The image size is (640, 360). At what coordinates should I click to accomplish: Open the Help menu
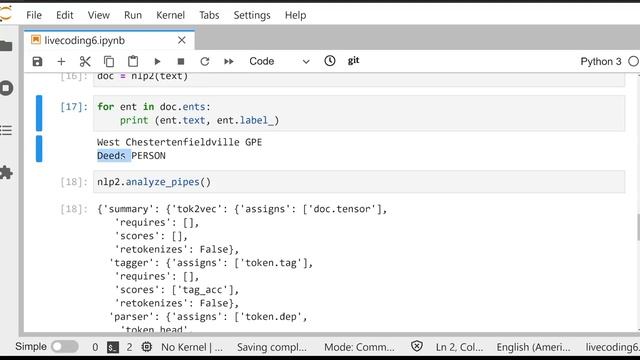coord(295,15)
